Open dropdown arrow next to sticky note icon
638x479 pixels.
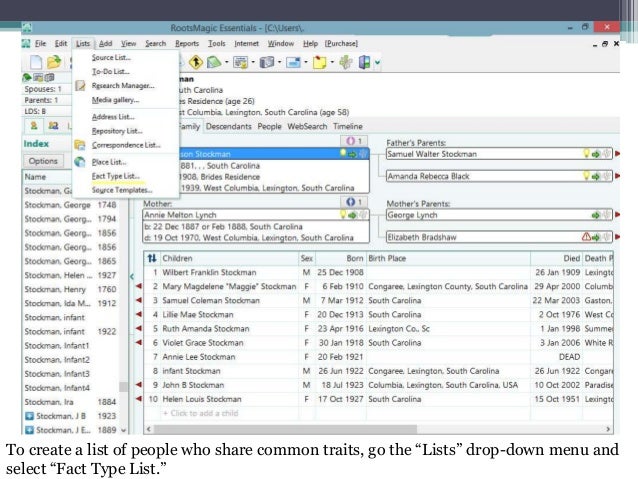(332, 62)
